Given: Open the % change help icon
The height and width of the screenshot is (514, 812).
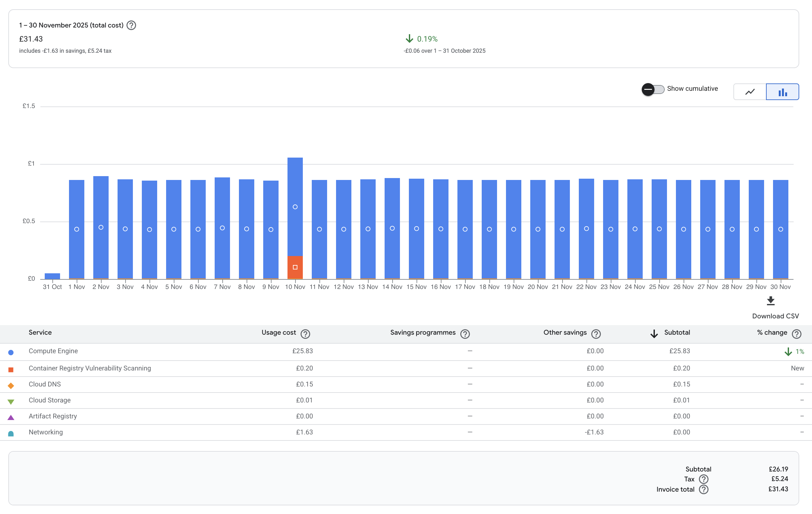Looking at the screenshot, I should (796, 334).
